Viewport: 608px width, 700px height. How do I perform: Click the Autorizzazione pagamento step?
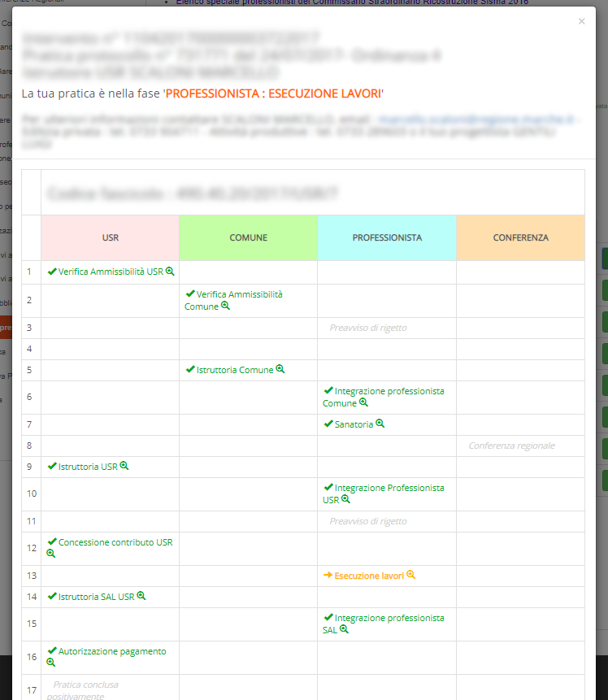(x=112, y=651)
